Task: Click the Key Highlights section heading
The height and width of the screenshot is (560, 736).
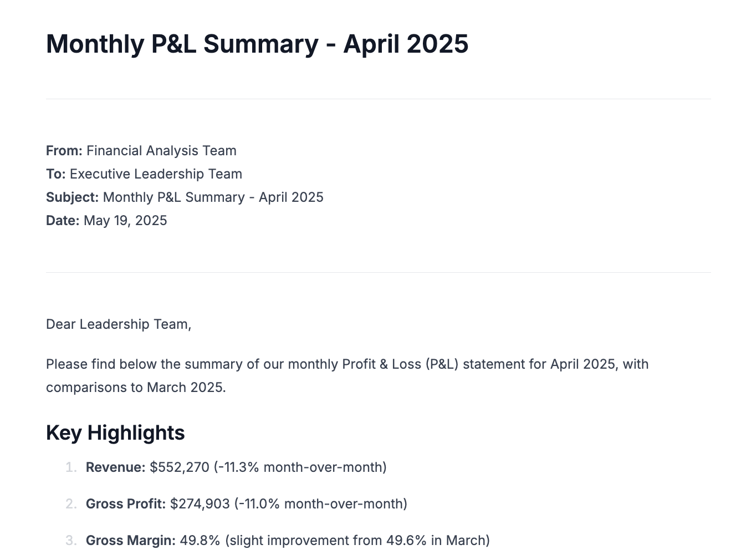Action: tap(115, 433)
